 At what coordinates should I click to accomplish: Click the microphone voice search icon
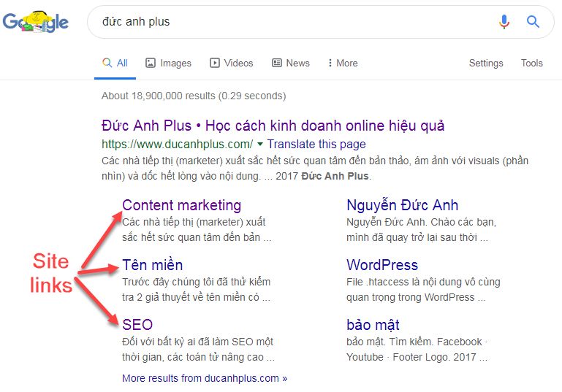tap(504, 22)
